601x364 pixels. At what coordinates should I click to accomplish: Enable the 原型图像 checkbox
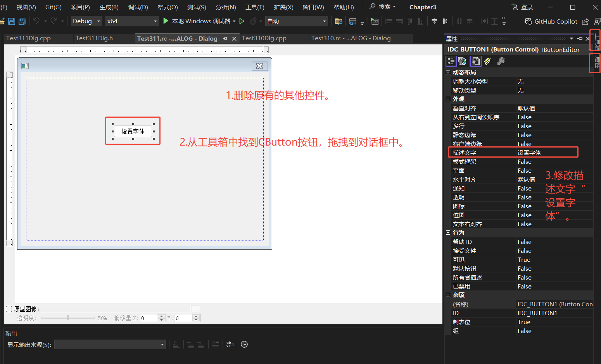pyautogui.click(x=9, y=309)
